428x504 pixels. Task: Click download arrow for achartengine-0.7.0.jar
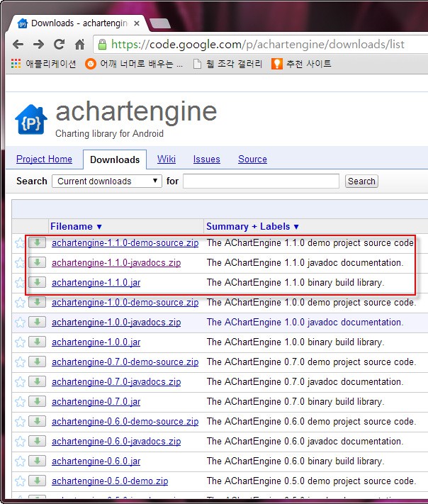pos(38,401)
